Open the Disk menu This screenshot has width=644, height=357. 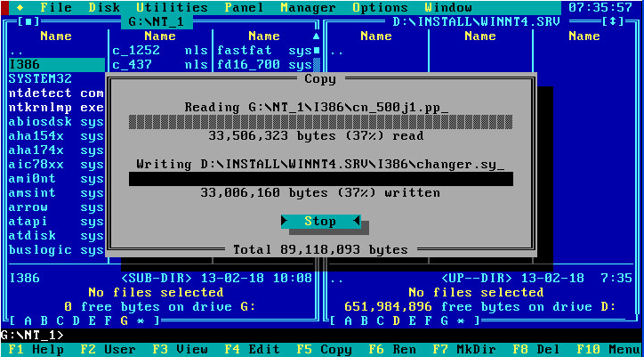click(x=104, y=7)
